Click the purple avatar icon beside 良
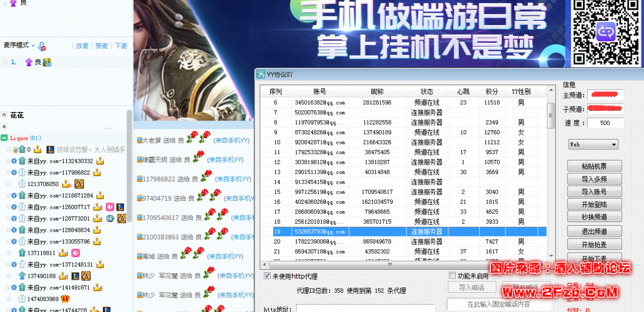Screen dimensions: 644x312 point(29,62)
